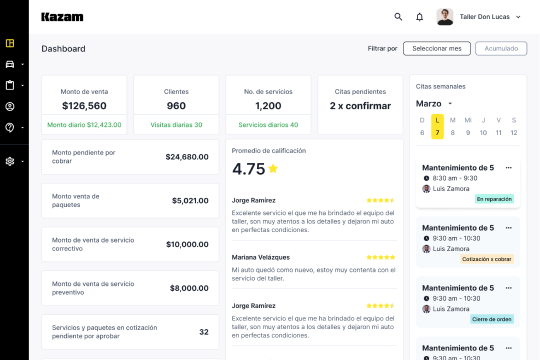
Task: Open the Marzo month dropdown
Action: point(450,104)
